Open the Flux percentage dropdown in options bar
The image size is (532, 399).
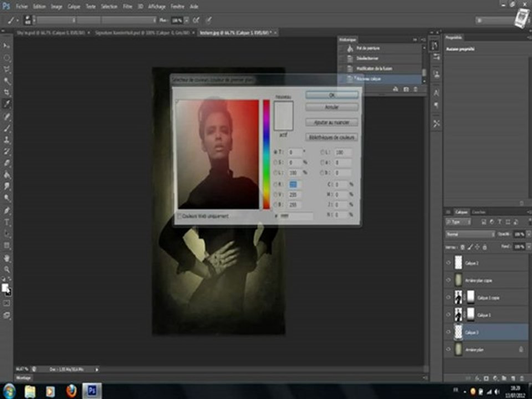186,21
